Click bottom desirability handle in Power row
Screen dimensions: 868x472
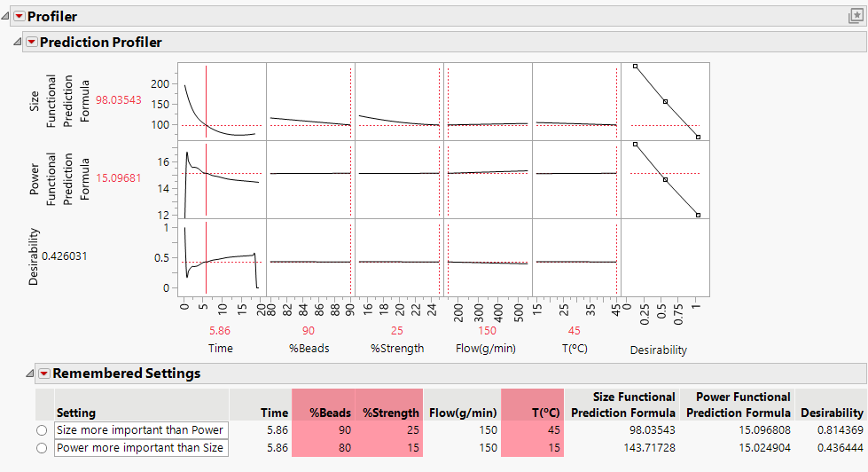pyautogui.click(x=698, y=215)
